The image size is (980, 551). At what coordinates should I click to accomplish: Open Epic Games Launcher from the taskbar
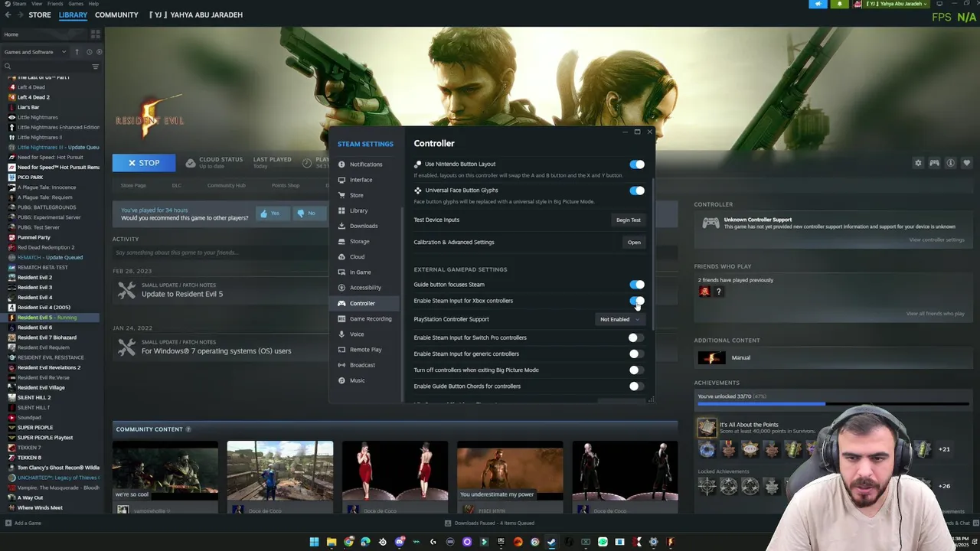(501, 542)
